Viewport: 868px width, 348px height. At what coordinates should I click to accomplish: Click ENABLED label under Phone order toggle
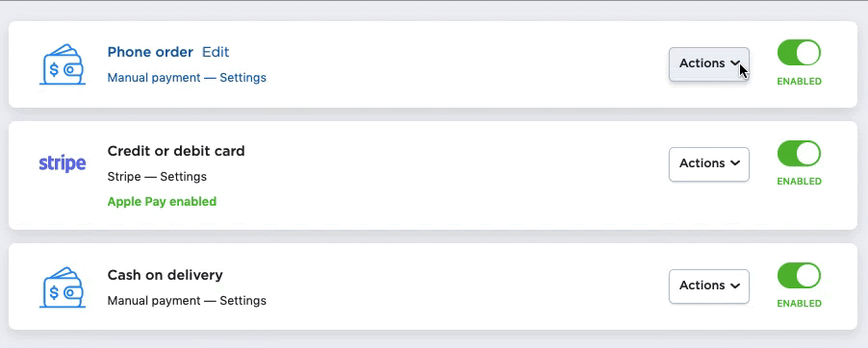pos(799,82)
